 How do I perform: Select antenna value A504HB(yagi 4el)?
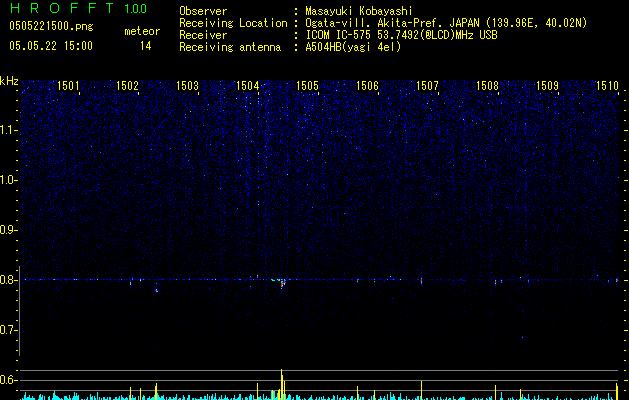click(x=353, y=47)
